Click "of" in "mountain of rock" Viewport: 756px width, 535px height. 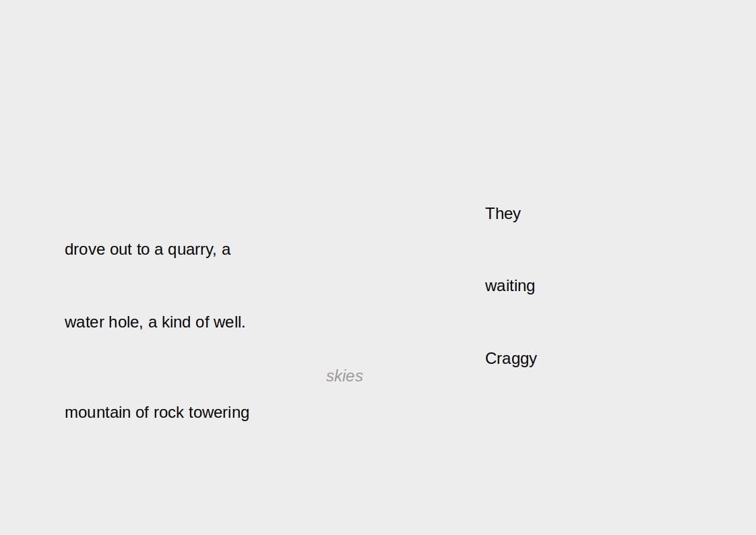pos(142,412)
